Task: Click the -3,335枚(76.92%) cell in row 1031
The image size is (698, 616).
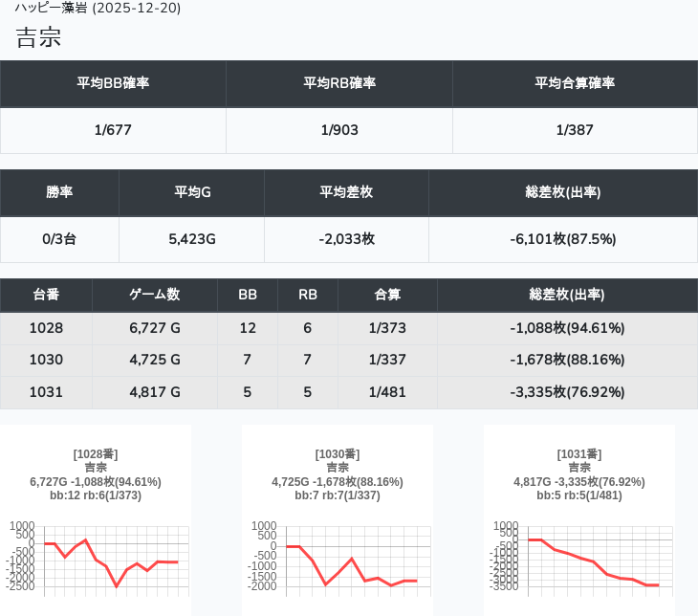Action: click(x=567, y=391)
